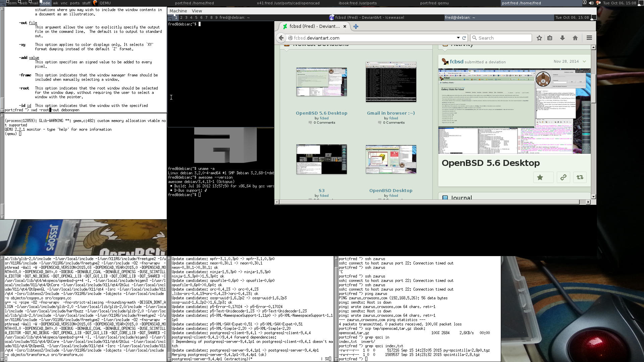Open the Iceweasel hamburger menu
Image resolution: width=644 pixels, height=362 pixels.
tap(589, 38)
